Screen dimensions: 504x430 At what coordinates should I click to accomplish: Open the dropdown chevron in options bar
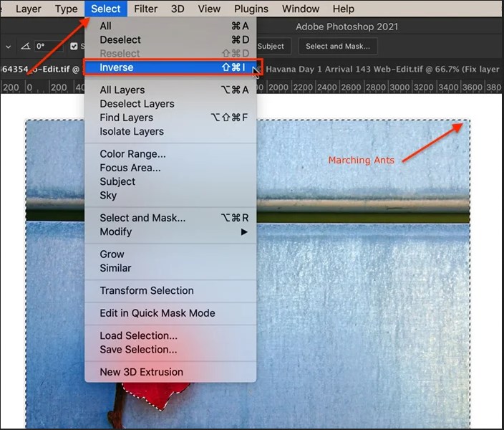[9, 47]
